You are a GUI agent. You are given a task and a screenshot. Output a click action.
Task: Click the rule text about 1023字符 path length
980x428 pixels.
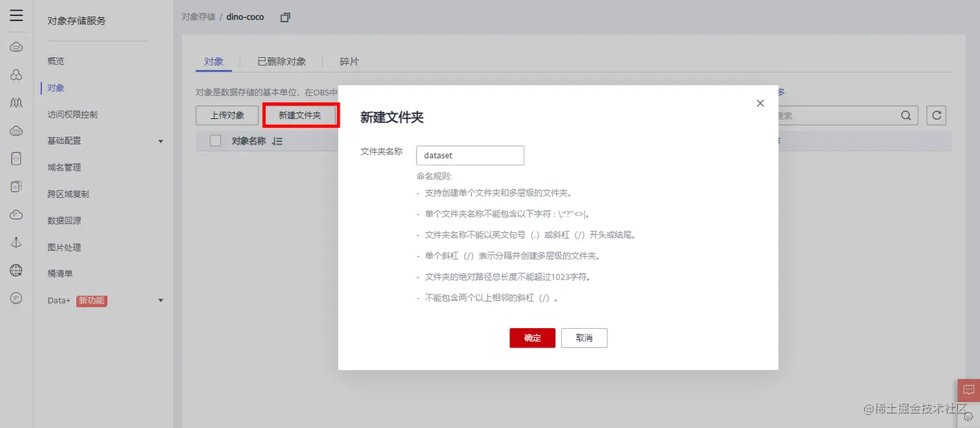click(x=507, y=277)
